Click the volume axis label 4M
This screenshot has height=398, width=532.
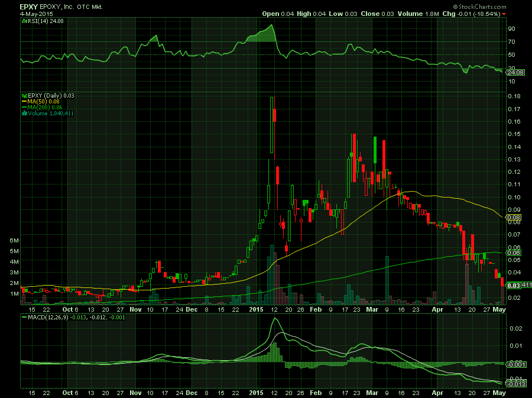(14, 262)
